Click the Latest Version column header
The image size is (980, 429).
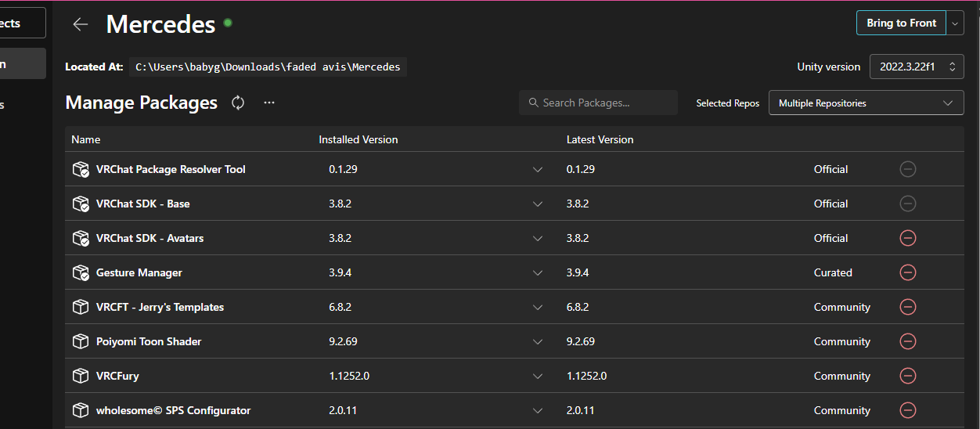click(x=600, y=139)
